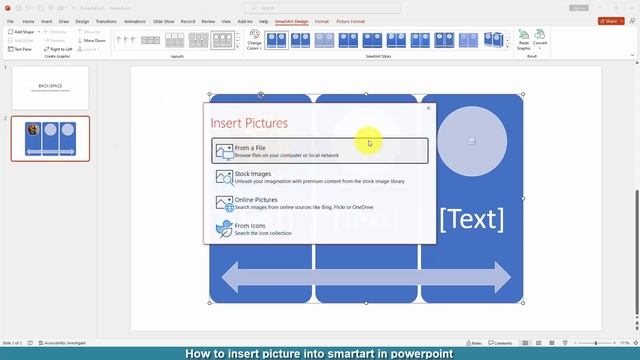
Task: Click the Share button
Action: point(611,21)
